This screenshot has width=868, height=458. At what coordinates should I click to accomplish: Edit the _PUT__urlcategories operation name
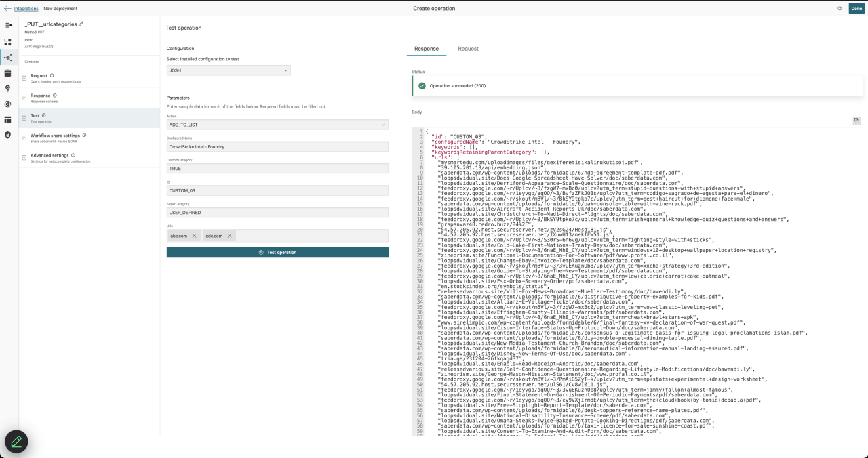point(81,24)
